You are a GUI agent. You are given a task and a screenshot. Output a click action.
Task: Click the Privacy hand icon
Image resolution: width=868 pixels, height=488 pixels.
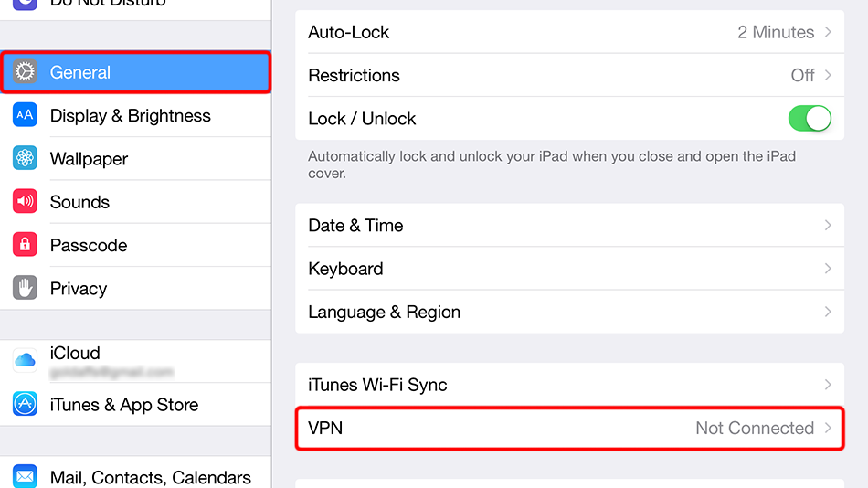pyautogui.click(x=26, y=289)
